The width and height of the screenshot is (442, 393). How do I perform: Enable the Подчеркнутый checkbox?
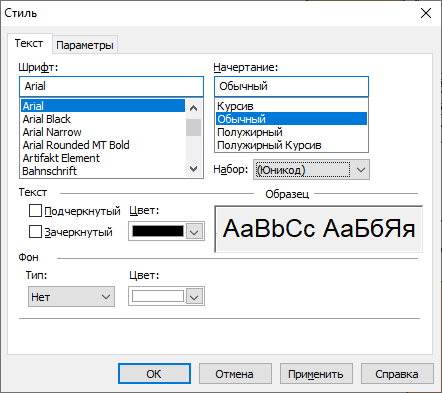click(x=35, y=211)
